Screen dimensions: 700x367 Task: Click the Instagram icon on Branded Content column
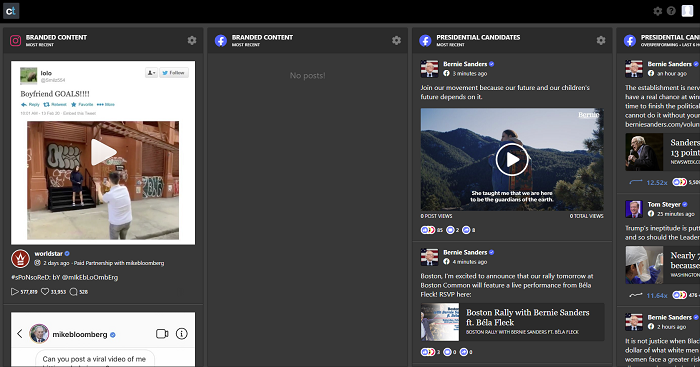coord(16,41)
